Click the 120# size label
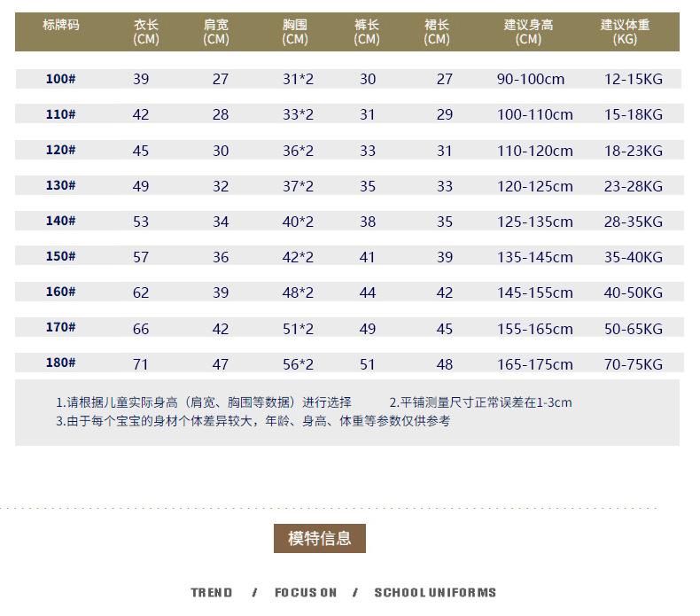The image size is (700, 616). [61, 150]
